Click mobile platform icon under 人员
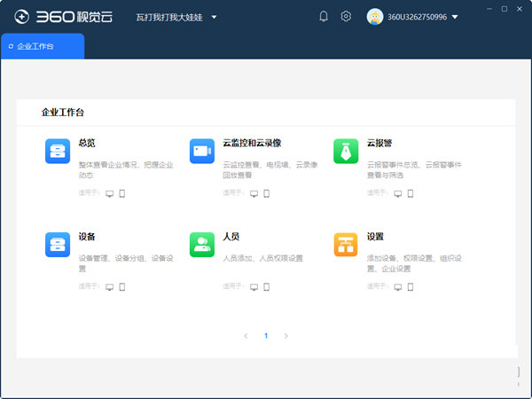The image size is (532, 399). pos(267,287)
